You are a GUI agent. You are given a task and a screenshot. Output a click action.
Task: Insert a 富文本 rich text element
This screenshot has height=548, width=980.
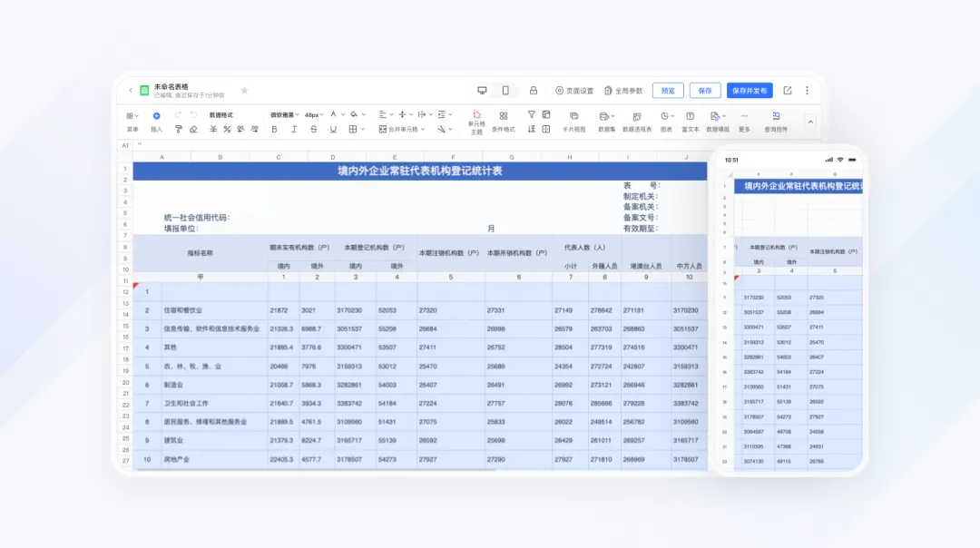[690, 122]
